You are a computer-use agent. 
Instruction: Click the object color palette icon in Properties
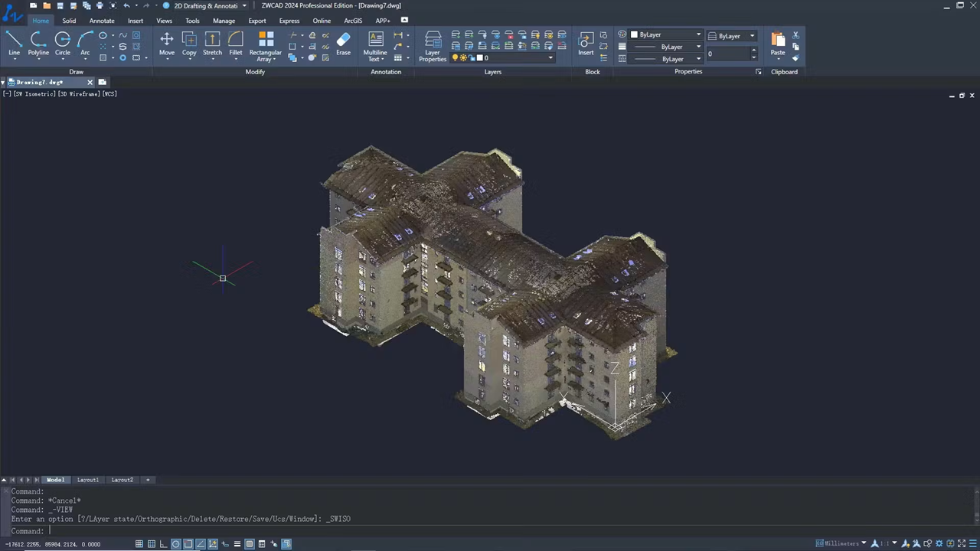[622, 34]
